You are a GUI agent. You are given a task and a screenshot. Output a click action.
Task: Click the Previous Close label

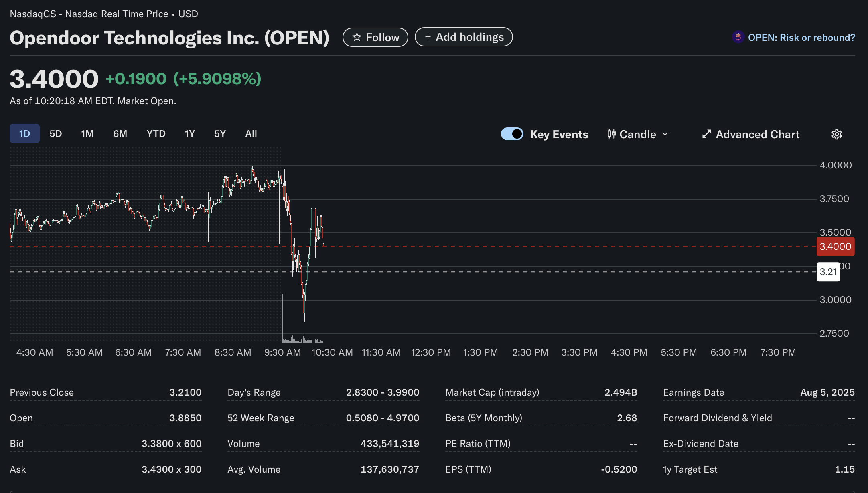point(42,392)
